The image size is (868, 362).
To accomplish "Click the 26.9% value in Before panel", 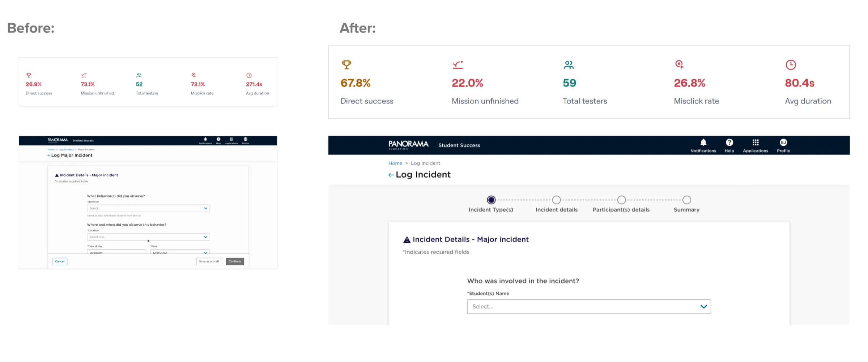I will 34,84.
